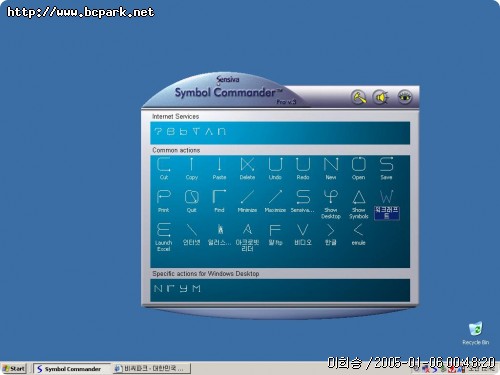This screenshot has width=500, height=375.
Task: Open the Start menu
Action: click(x=14, y=369)
